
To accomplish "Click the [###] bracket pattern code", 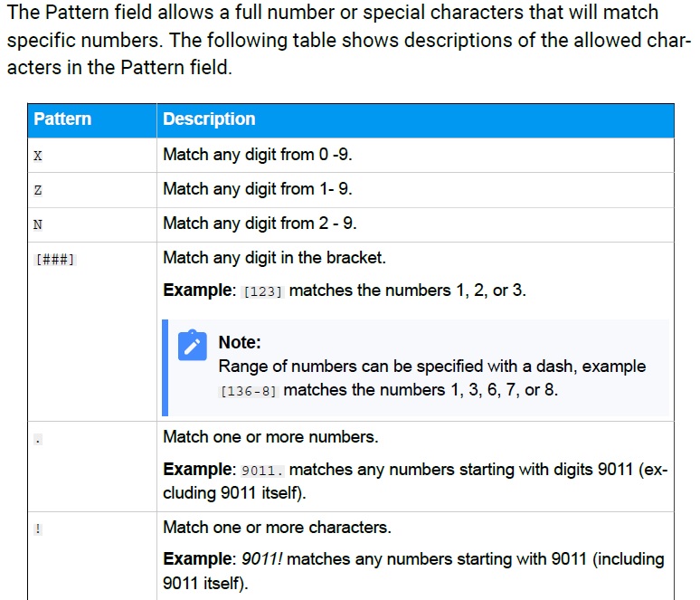I will point(55,259).
